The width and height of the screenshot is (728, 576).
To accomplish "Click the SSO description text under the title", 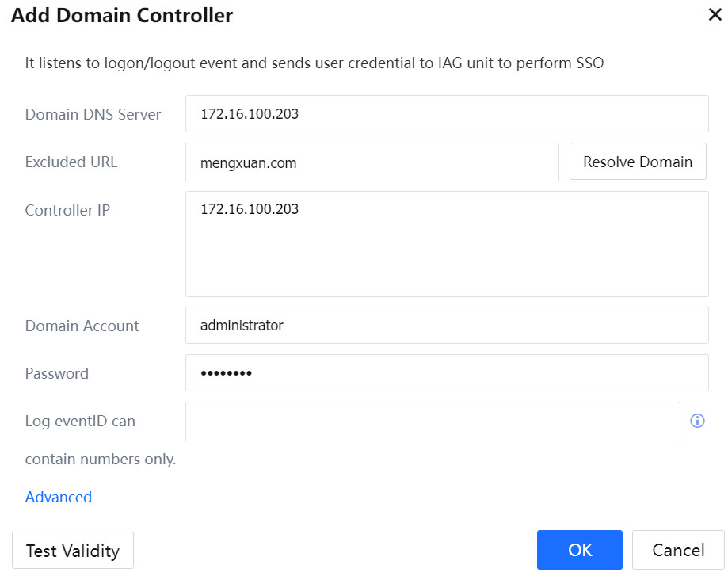I will pyautogui.click(x=314, y=63).
